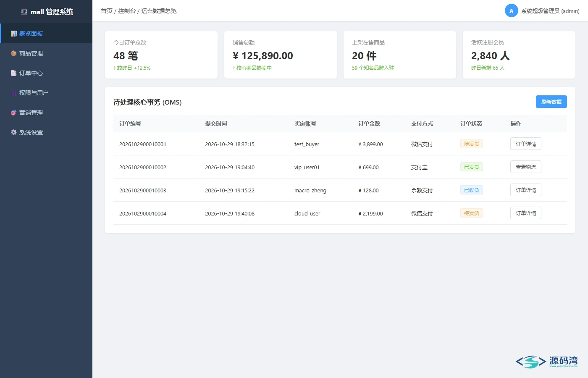588x378 pixels.
Task: Click the 已发货 status tag
Action: pyautogui.click(x=472, y=167)
